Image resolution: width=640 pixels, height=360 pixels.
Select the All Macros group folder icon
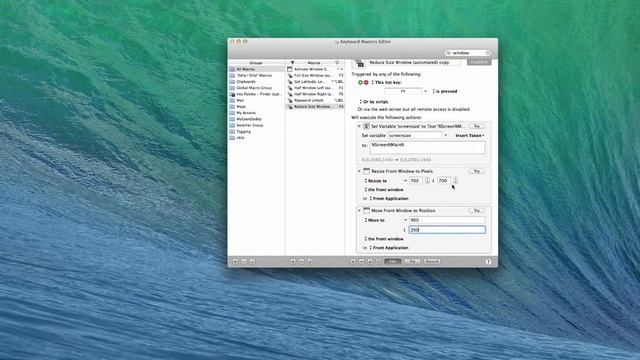click(x=232, y=69)
